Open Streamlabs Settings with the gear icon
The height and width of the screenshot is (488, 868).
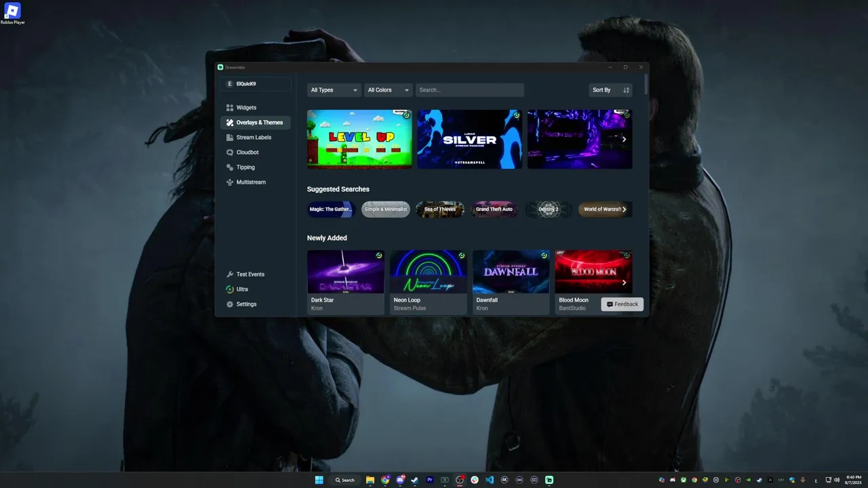[255, 304]
